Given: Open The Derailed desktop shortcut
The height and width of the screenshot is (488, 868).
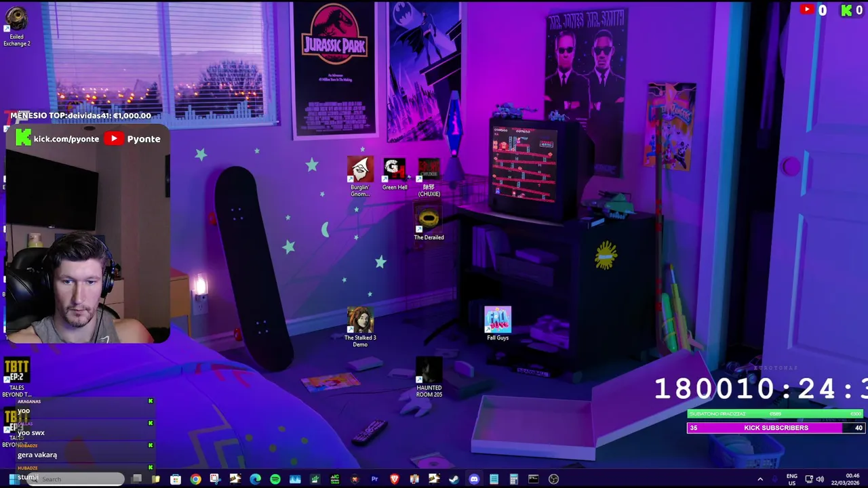Looking at the screenshot, I should click(429, 224).
